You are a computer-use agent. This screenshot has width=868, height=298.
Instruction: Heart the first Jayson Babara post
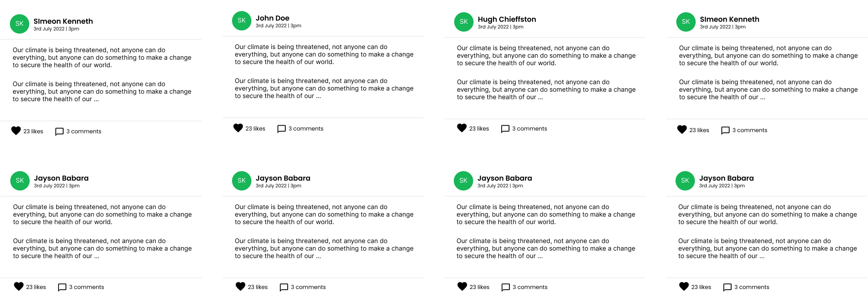(x=19, y=287)
